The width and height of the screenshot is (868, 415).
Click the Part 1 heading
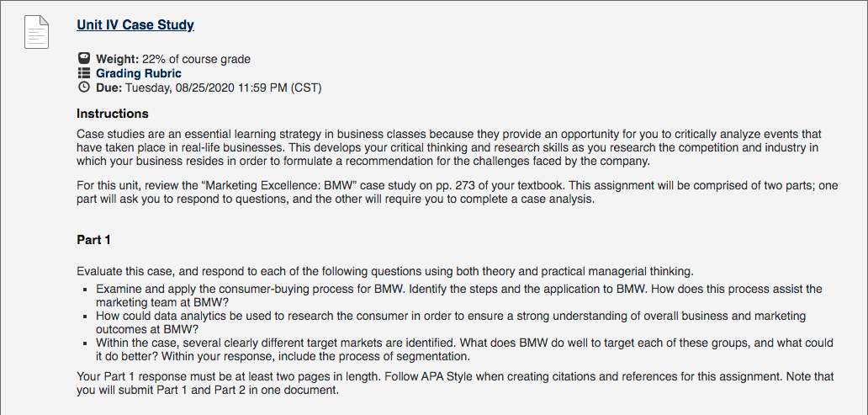(x=93, y=241)
